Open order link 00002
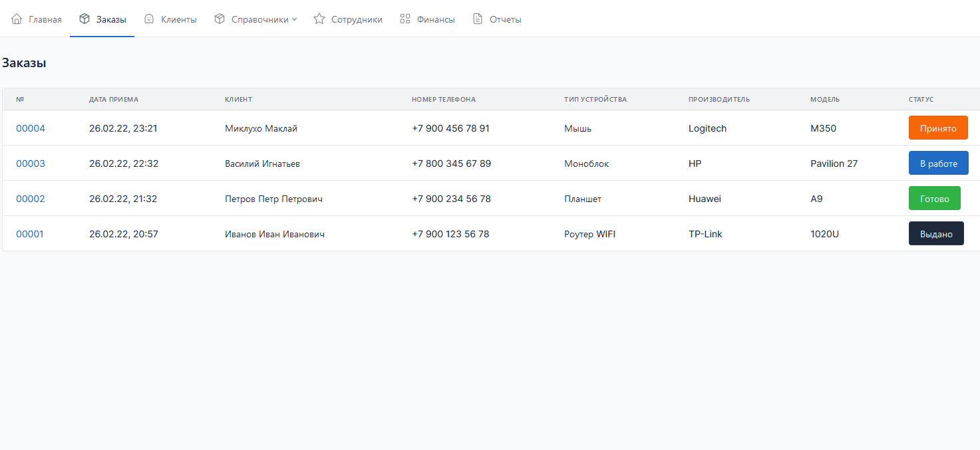 tap(31, 199)
